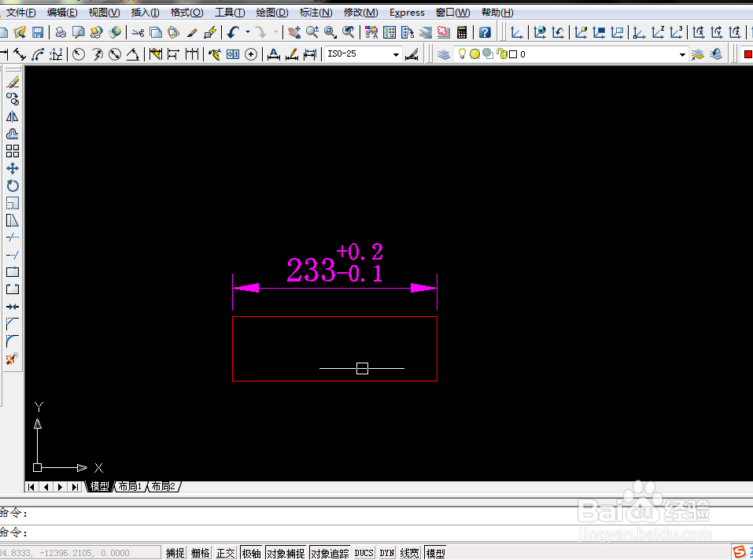Open the Tool Palettes window icon

coord(408,32)
